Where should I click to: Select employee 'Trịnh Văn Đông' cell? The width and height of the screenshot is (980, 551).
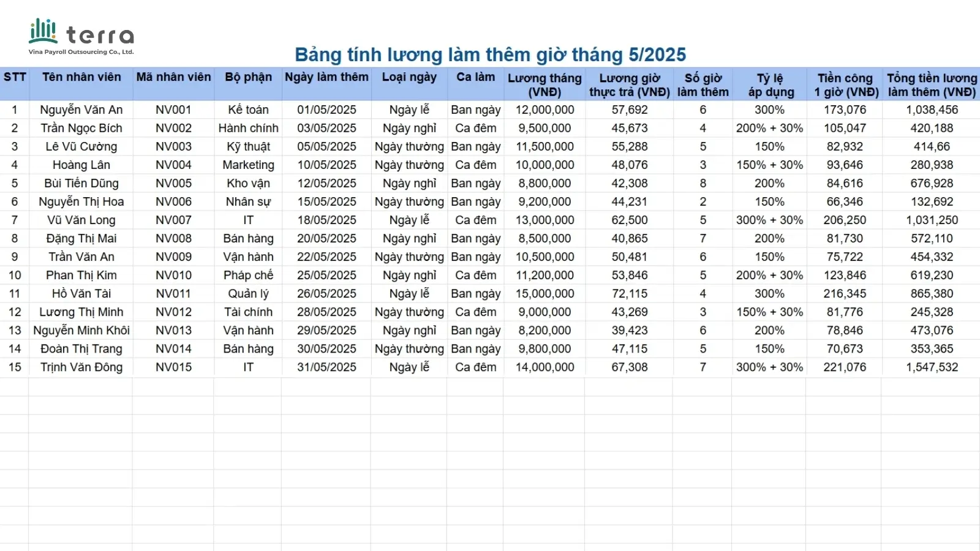click(x=81, y=367)
